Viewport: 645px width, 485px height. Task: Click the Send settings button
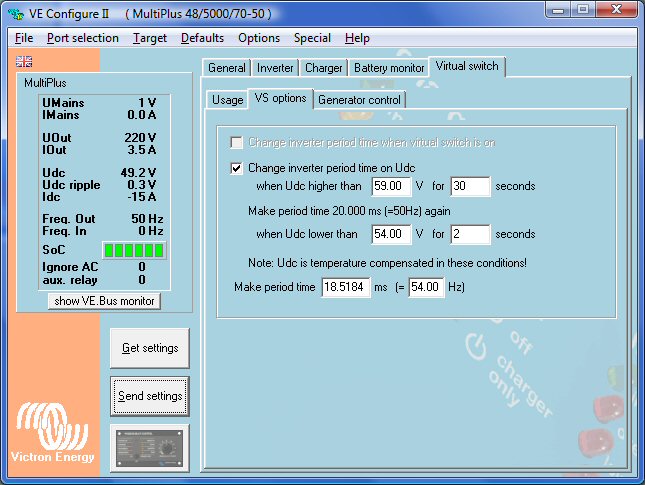pyautogui.click(x=150, y=396)
